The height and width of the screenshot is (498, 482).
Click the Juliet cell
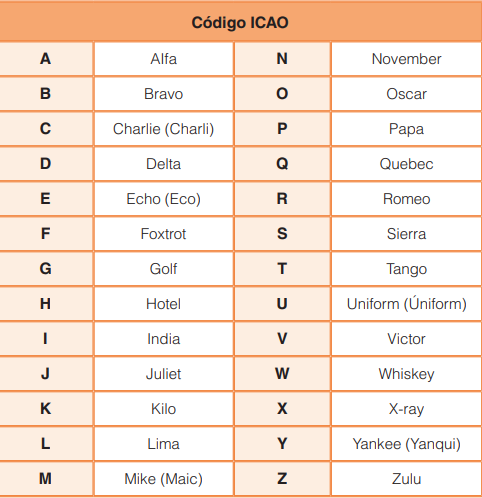164,374
